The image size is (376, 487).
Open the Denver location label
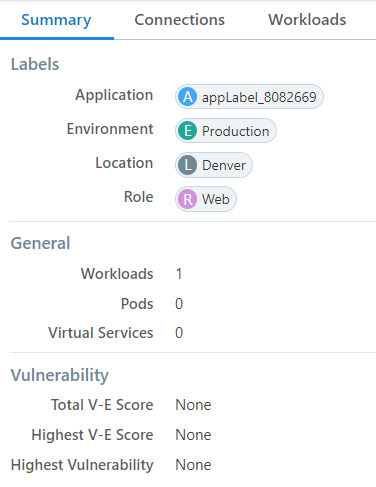point(214,165)
